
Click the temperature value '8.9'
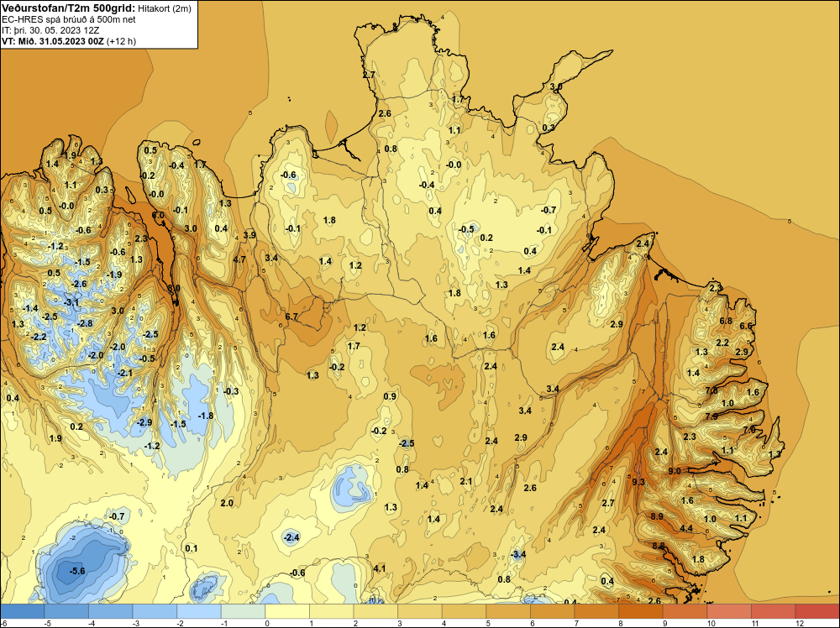(657, 516)
